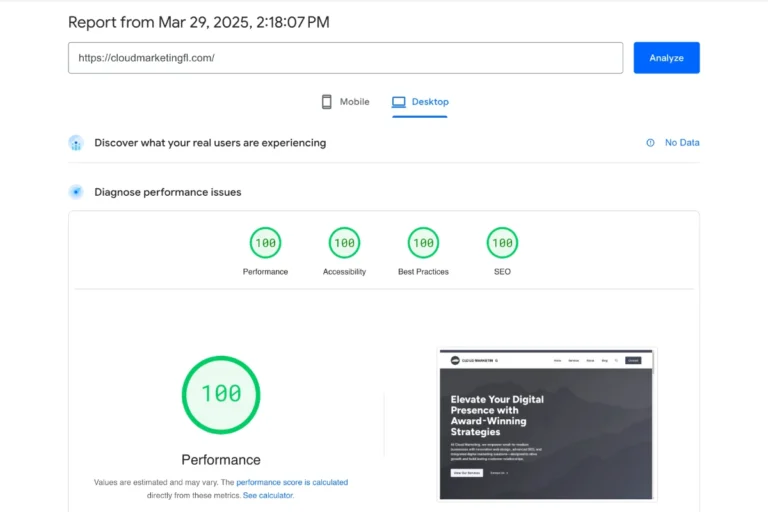The height and width of the screenshot is (512, 768).
Task: Open the See calculator link
Action: 268,495
